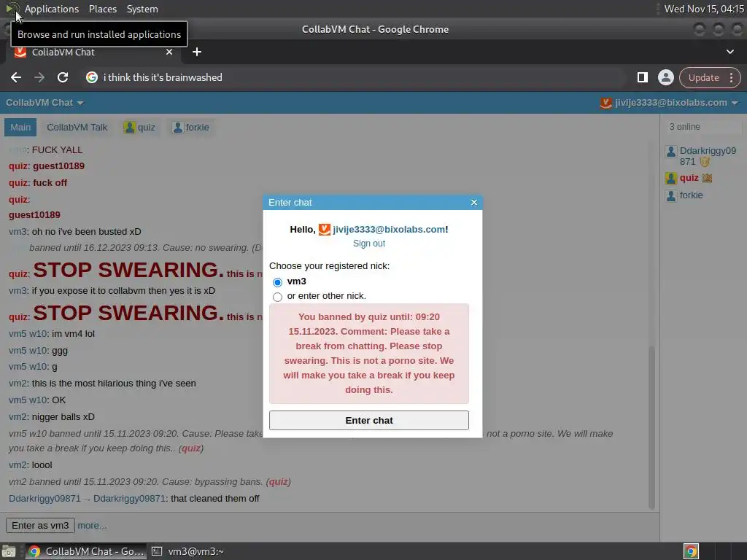Click the user icon in forkie tab
Screen dimensions: 747x560
click(178, 127)
